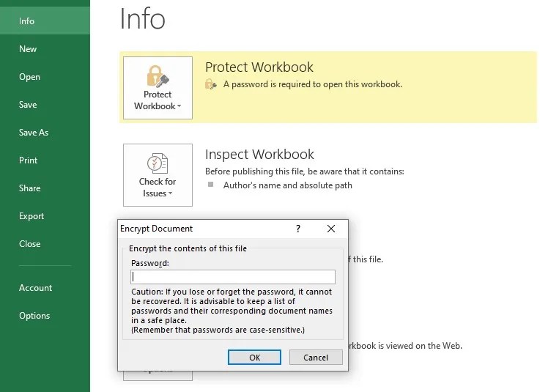559x392 pixels.
Task: Open the Export section
Action: pos(45,216)
